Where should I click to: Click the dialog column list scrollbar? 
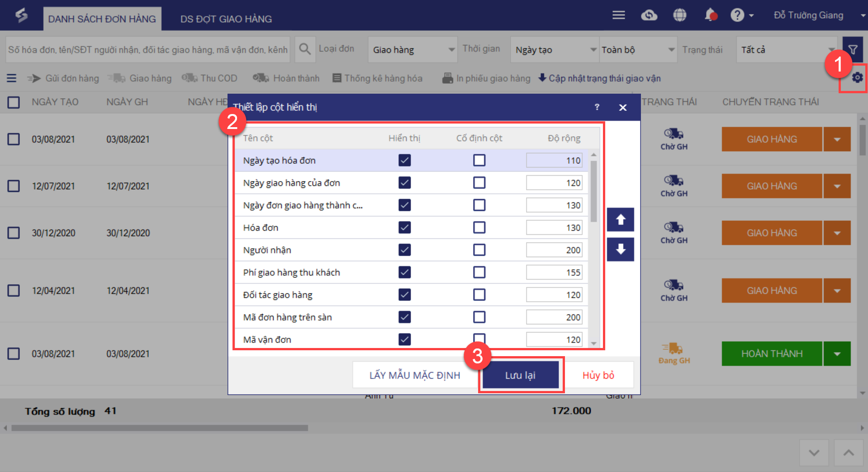click(593, 191)
